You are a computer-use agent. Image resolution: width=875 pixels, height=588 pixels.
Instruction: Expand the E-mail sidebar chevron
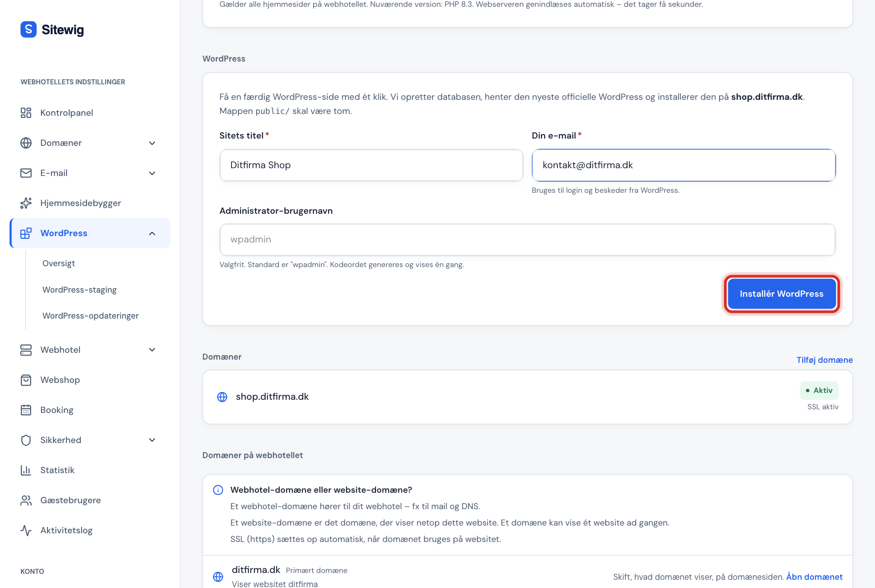coord(152,173)
